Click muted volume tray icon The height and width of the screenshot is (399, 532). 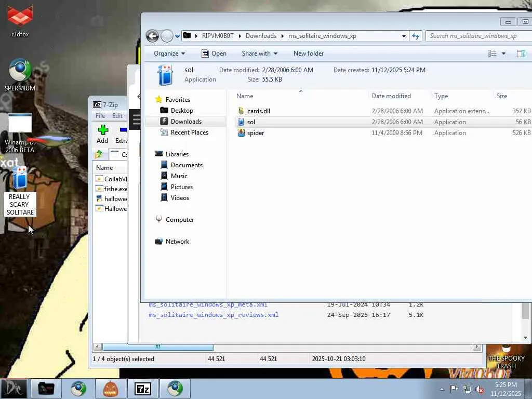[x=480, y=389]
